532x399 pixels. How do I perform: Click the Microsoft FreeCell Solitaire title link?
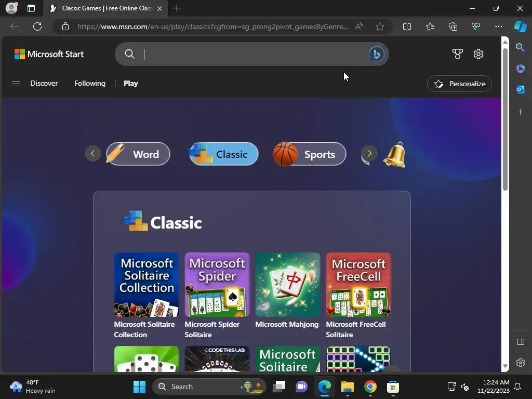(356, 329)
